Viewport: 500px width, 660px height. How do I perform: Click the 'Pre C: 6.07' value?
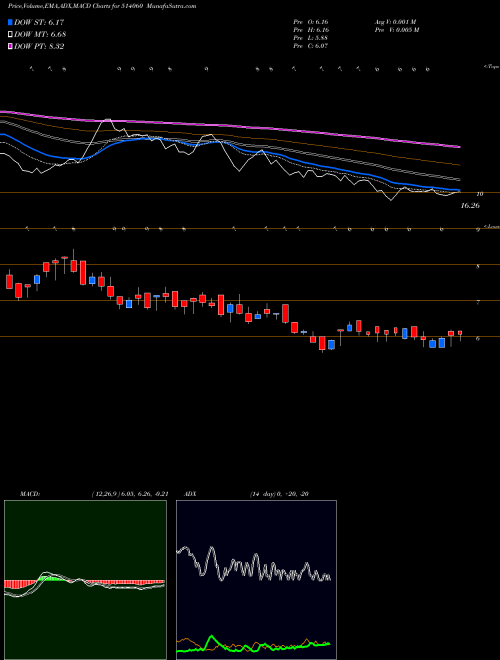[311, 46]
